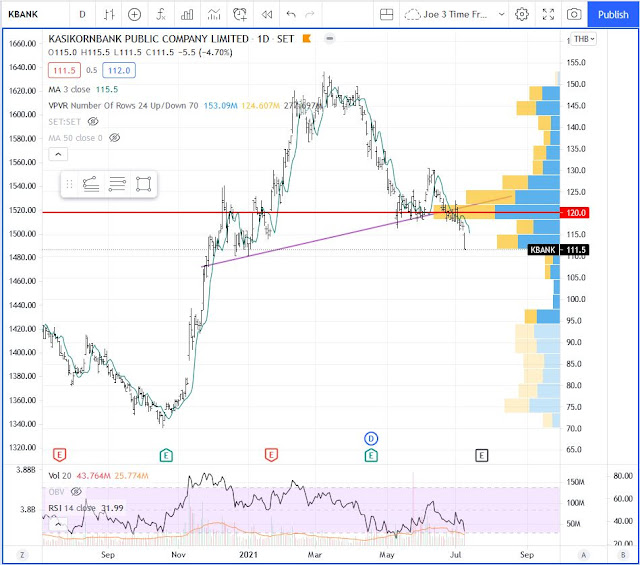The image size is (640, 565).
Task: Select the RSI 14 close legend
Action: (x=86, y=508)
